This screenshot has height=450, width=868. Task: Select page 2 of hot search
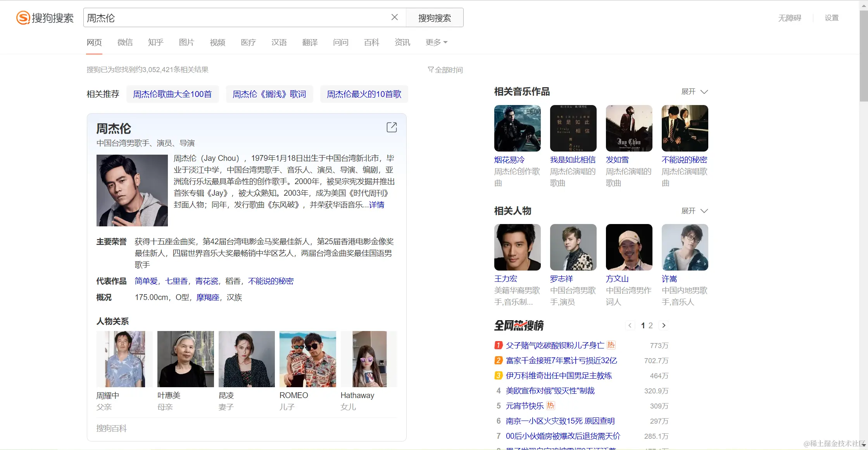pyautogui.click(x=651, y=326)
